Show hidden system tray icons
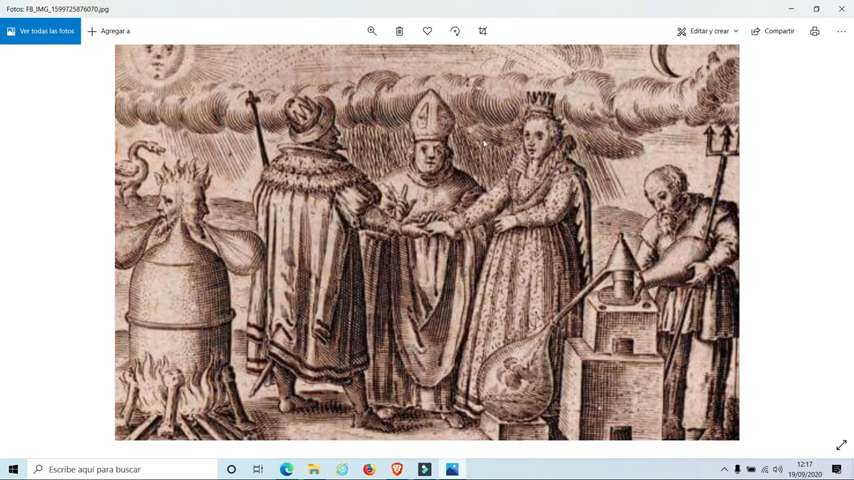854x480 pixels. pyautogui.click(x=724, y=469)
